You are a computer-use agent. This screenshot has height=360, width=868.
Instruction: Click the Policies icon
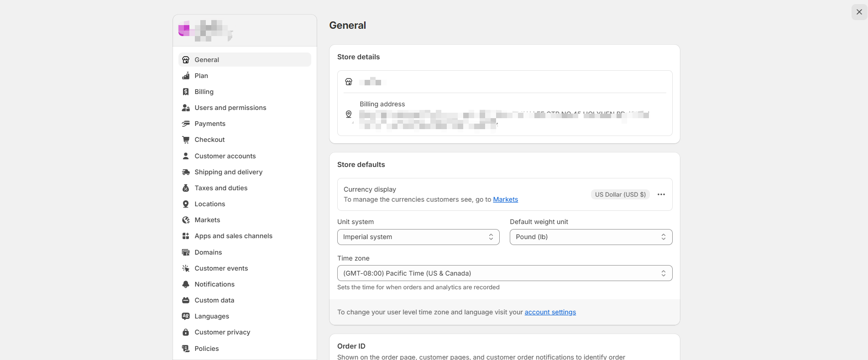click(x=186, y=349)
